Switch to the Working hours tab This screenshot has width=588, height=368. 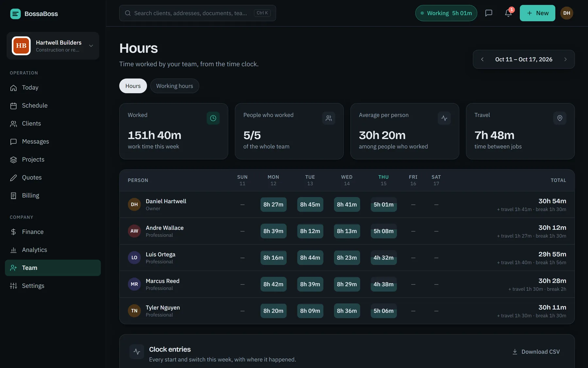pyautogui.click(x=174, y=86)
